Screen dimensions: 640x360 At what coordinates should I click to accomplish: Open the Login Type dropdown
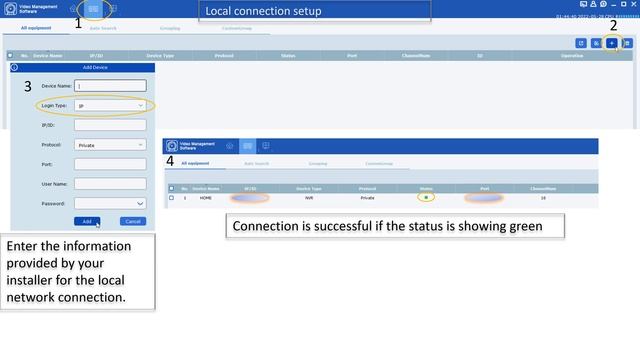110,106
